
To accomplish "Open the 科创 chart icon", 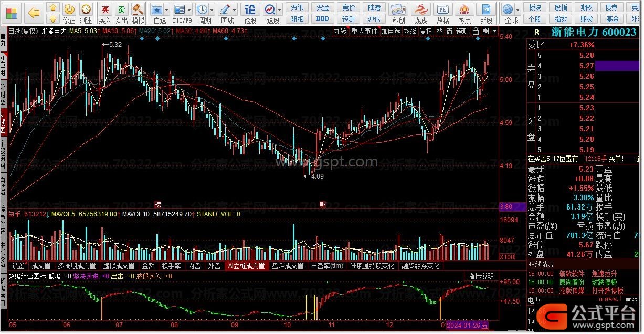I will (x=399, y=9).
